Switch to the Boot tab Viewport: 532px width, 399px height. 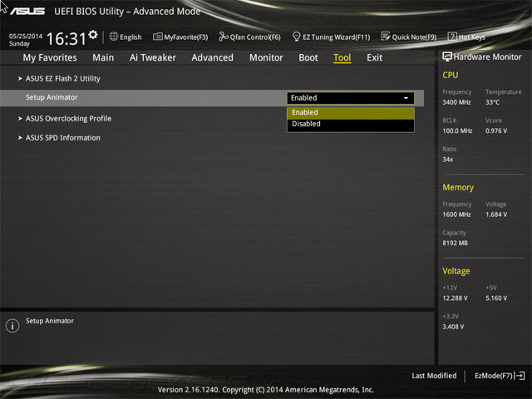click(x=308, y=57)
